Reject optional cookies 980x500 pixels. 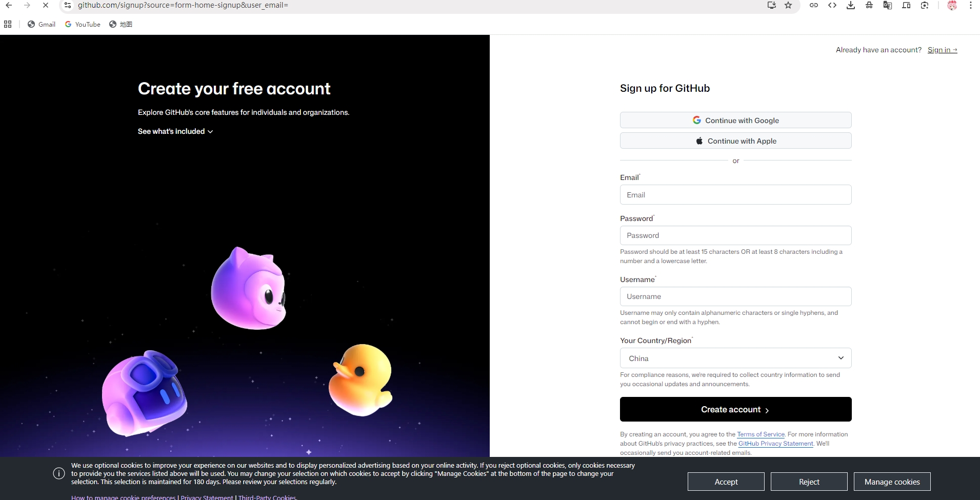coord(809,482)
